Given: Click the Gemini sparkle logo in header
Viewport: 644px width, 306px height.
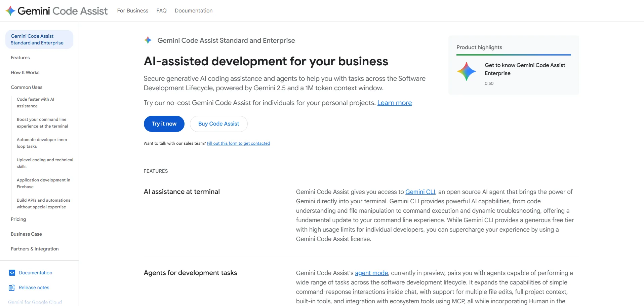Looking at the screenshot, I should [10, 11].
